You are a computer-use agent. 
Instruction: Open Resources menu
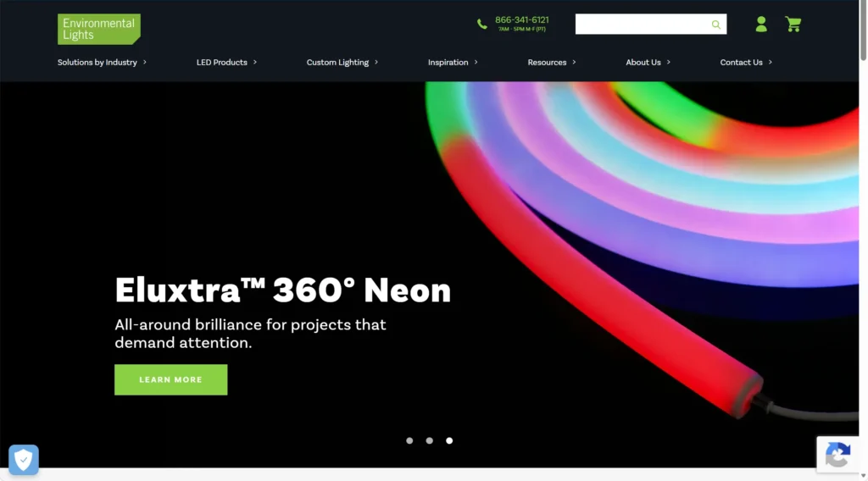tap(547, 63)
